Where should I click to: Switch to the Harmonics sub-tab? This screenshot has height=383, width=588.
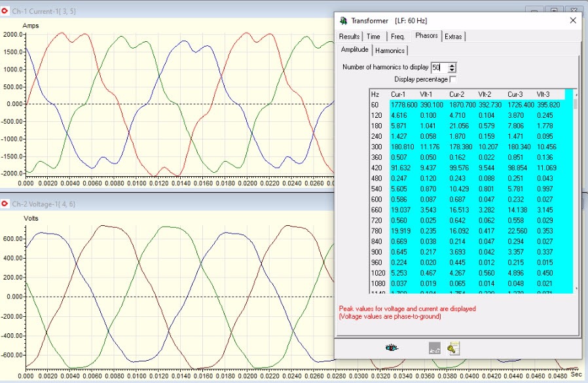pyautogui.click(x=390, y=50)
